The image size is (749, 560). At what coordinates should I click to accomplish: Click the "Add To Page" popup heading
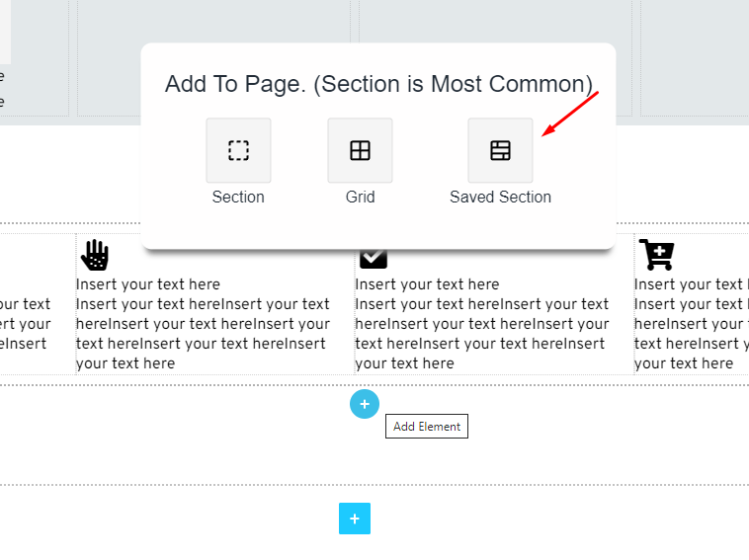point(378,84)
